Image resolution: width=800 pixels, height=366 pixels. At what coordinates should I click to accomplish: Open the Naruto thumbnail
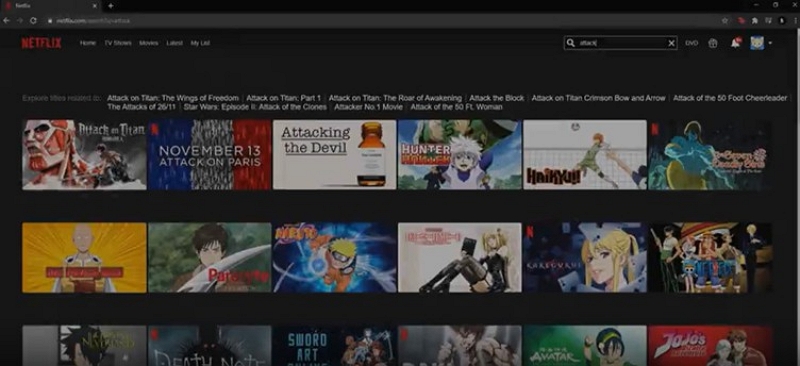pyautogui.click(x=334, y=257)
